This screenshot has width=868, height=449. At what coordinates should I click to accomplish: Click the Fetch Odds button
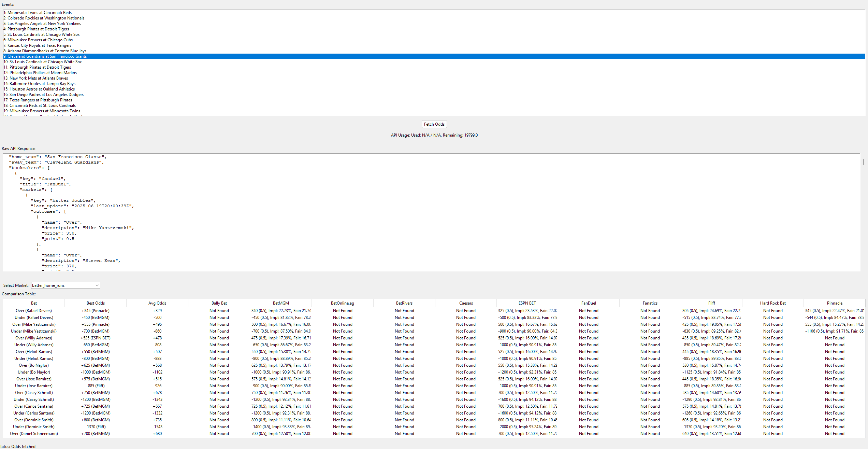(434, 124)
